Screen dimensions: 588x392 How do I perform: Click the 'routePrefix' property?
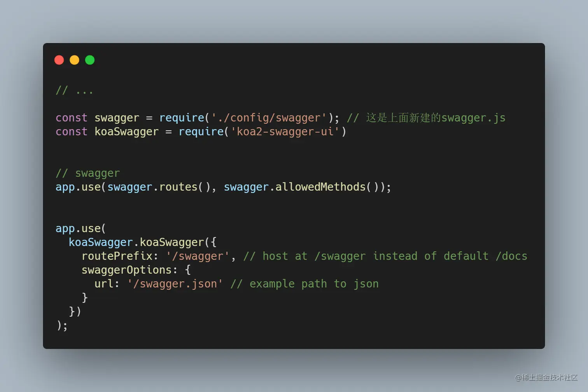point(117,256)
